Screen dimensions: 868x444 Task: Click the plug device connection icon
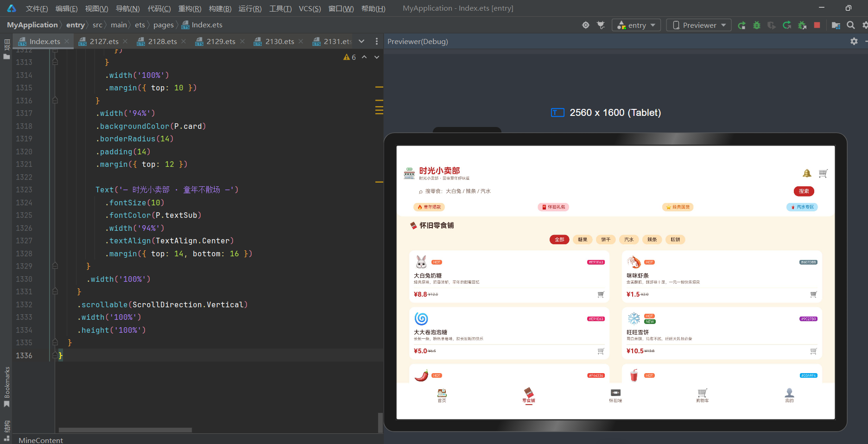[601, 25]
